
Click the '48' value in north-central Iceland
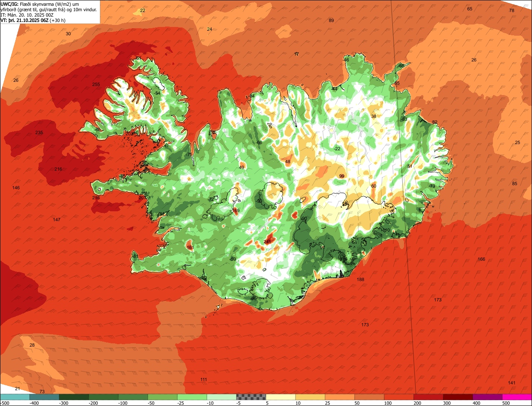288,161
